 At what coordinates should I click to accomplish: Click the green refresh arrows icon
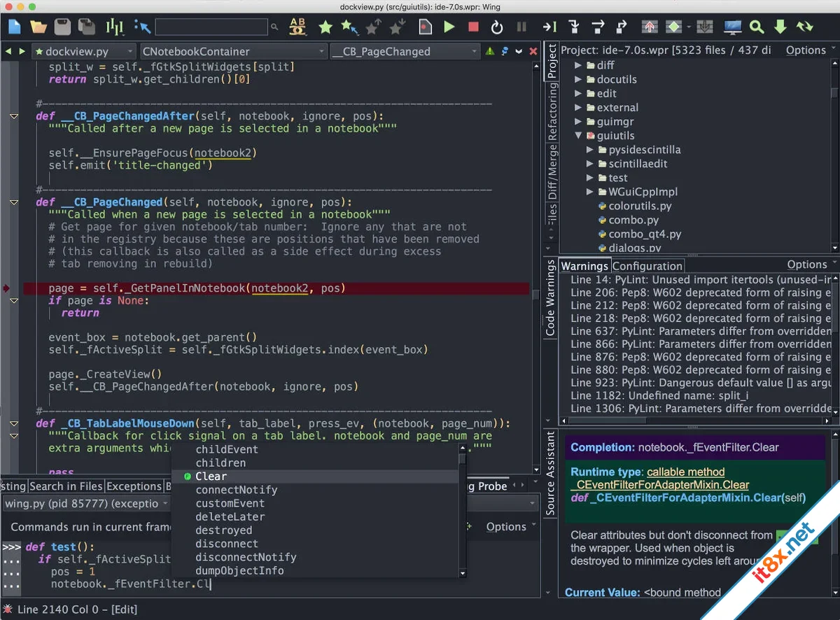point(804,27)
